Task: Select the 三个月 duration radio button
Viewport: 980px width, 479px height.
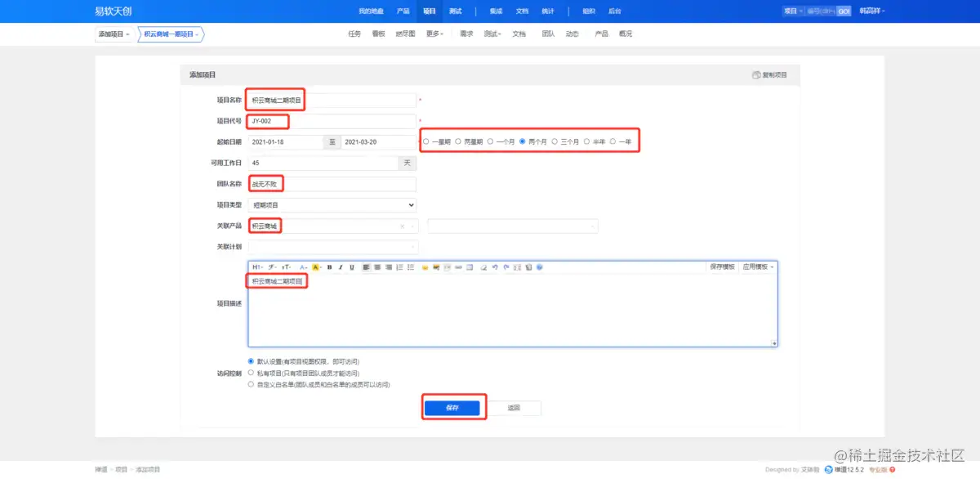Action: (x=555, y=141)
